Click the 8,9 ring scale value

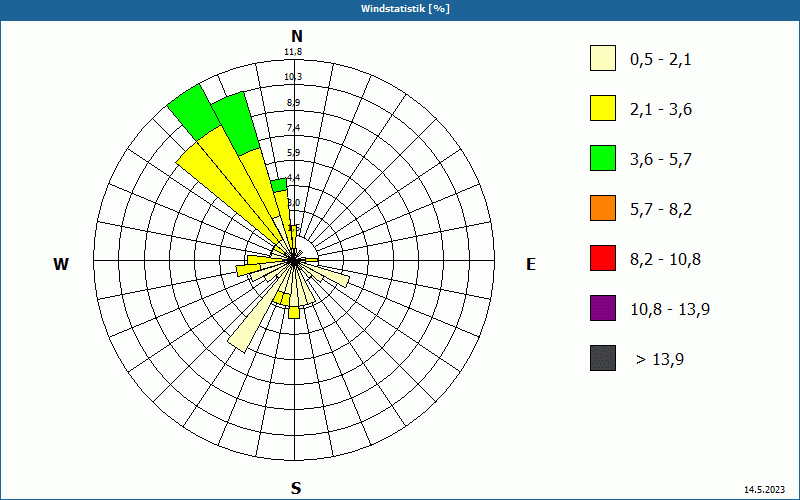click(x=293, y=103)
